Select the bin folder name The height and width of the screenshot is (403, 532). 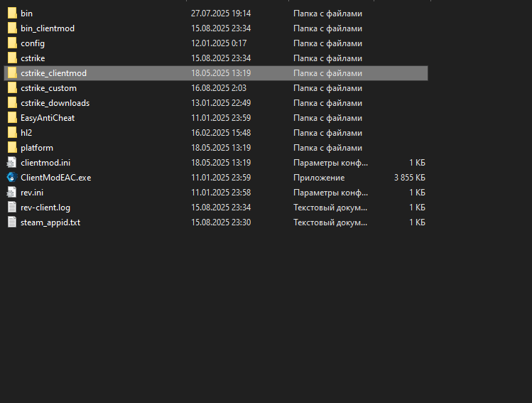(x=26, y=14)
